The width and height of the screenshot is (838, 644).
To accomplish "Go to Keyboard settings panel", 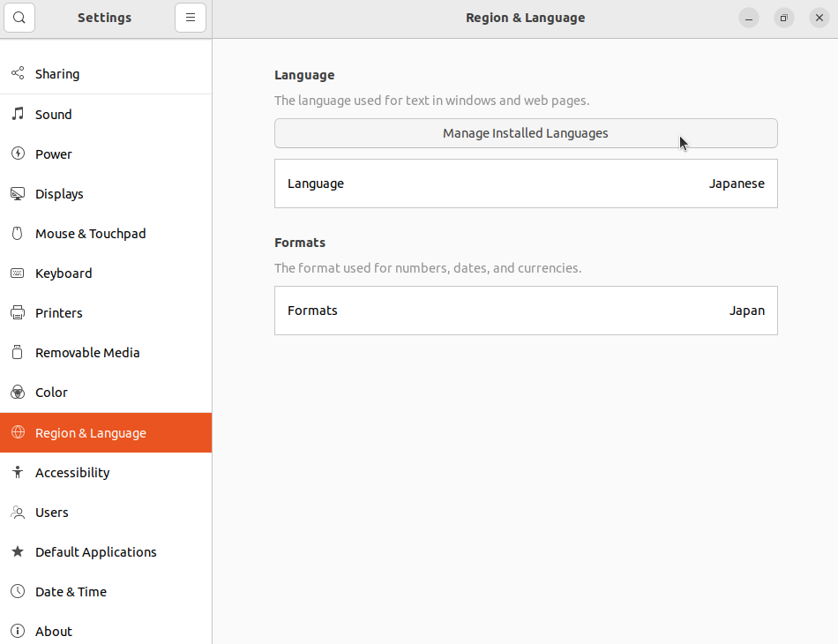I will tap(64, 273).
